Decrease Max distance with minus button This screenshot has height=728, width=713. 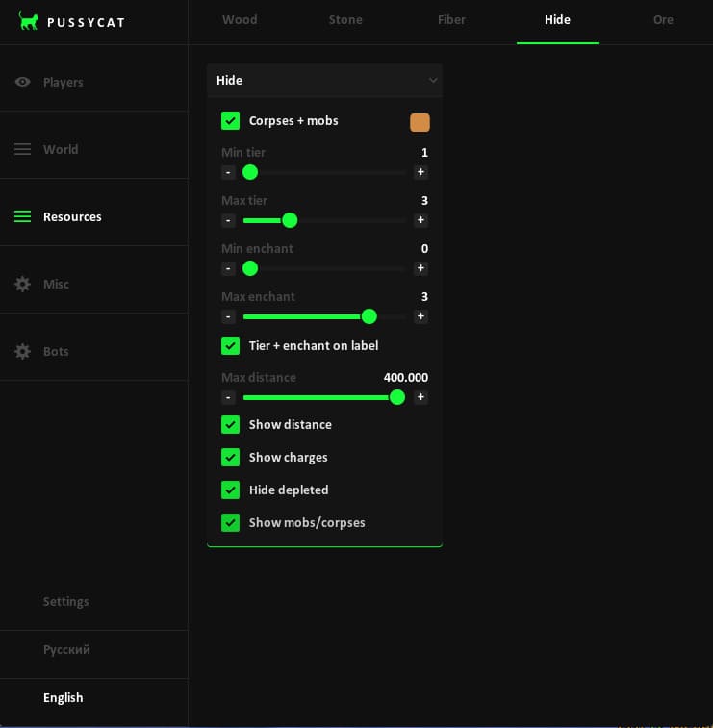click(228, 397)
